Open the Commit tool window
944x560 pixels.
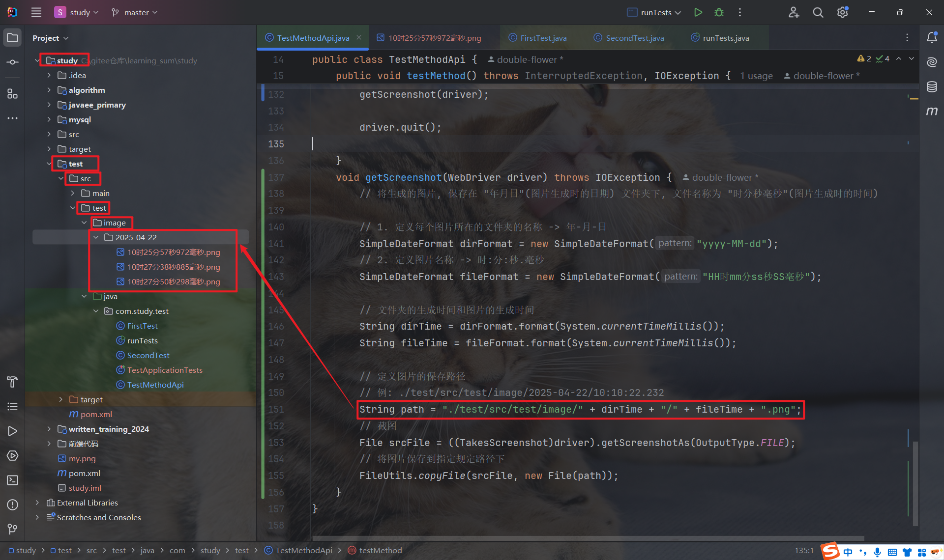coord(13,62)
